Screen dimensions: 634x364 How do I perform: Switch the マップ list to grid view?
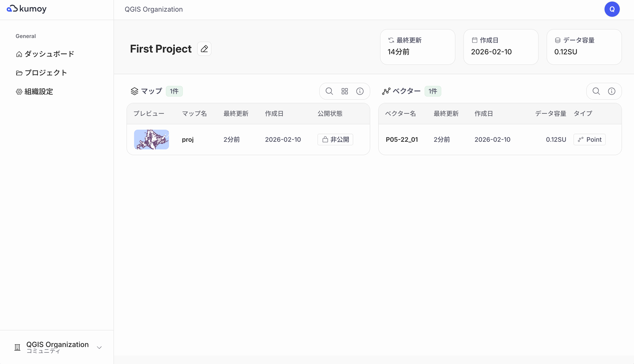(344, 91)
